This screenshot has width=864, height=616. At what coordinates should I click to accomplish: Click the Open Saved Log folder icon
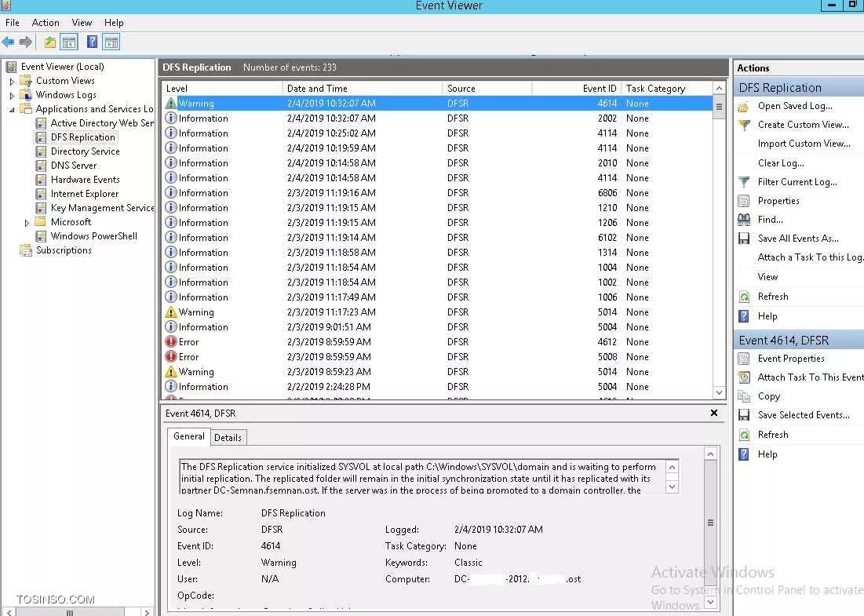pos(743,107)
